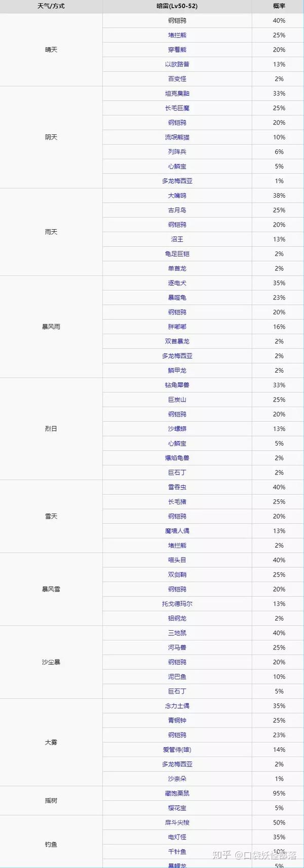
Task: Open the 钻角犀兽 link
Action: (x=177, y=385)
